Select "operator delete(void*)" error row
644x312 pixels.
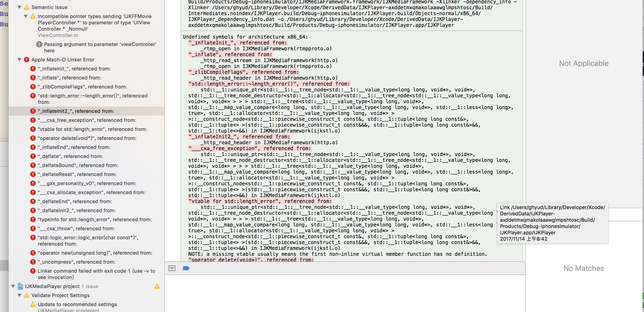(x=86, y=138)
